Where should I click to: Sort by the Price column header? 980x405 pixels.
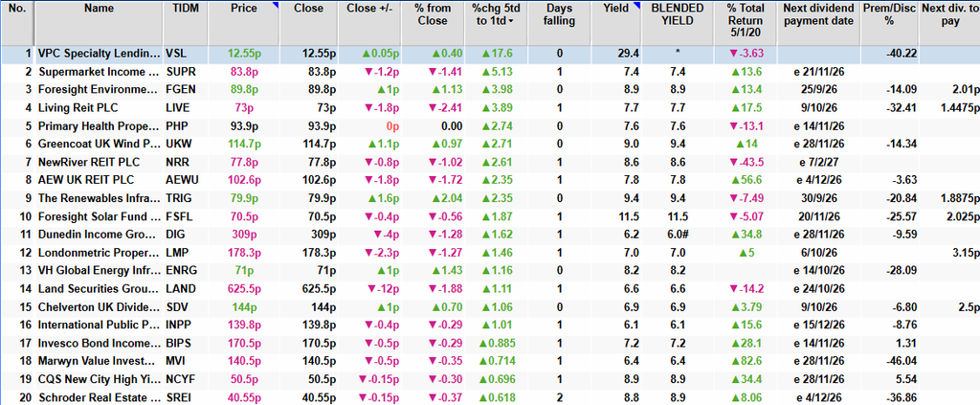coord(243,8)
